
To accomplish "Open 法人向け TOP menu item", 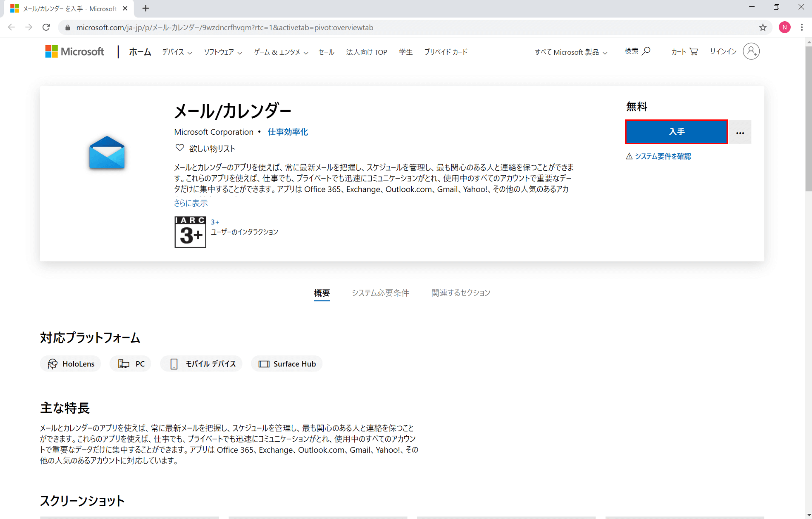I will 366,52.
